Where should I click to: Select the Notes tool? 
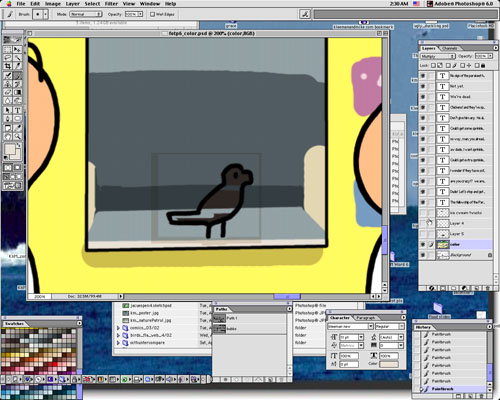pos(7,128)
